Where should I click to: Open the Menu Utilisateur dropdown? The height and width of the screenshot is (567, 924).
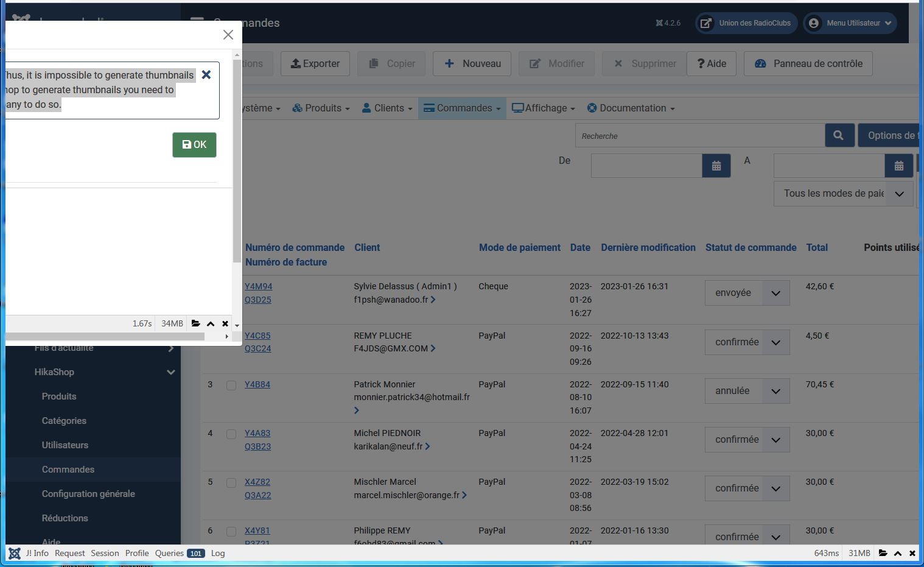(850, 23)
